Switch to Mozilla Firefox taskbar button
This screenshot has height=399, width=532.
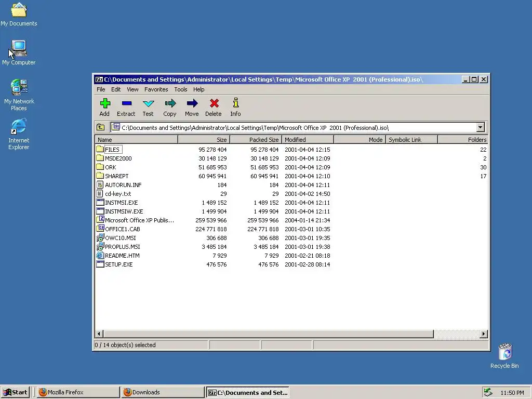click(78, 392)
